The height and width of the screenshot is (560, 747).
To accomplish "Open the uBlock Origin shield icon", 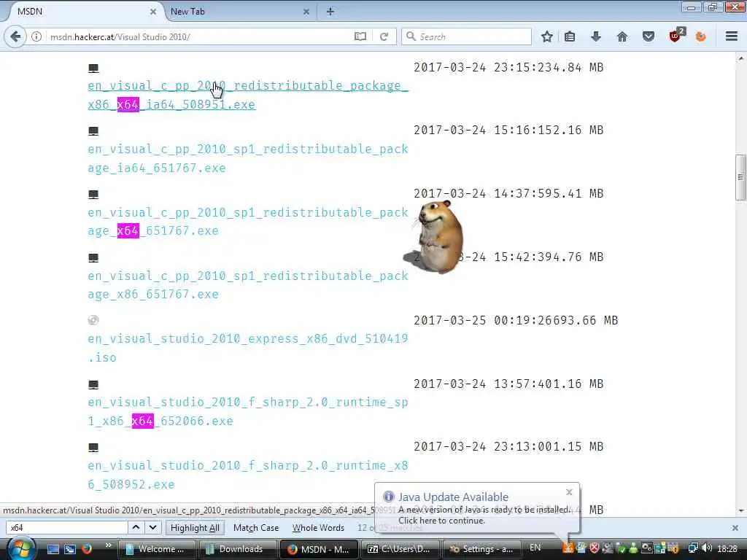I will point(676,36).
